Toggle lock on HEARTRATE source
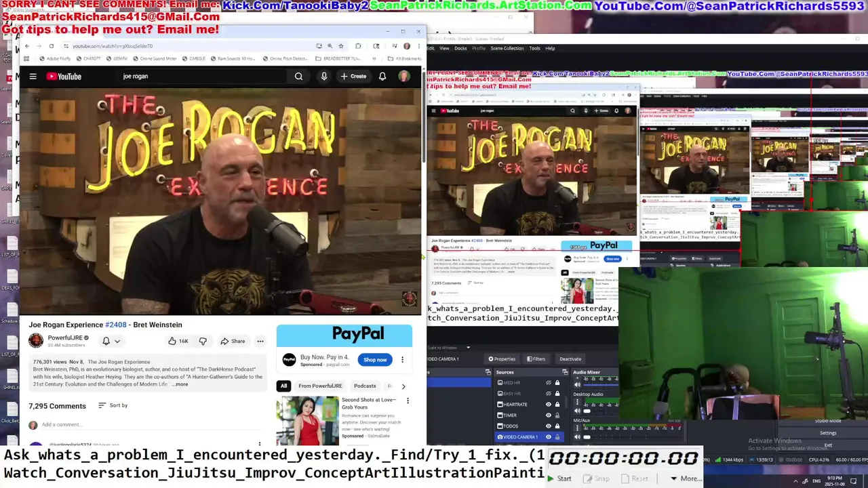Screen dimensions: 868x488 pyautogui.click(x=557, y=405)
